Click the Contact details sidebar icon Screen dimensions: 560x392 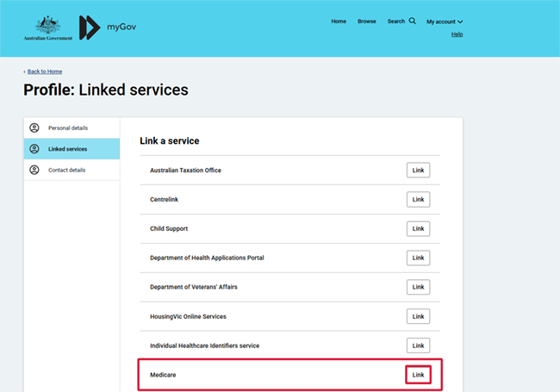[34, 170]
